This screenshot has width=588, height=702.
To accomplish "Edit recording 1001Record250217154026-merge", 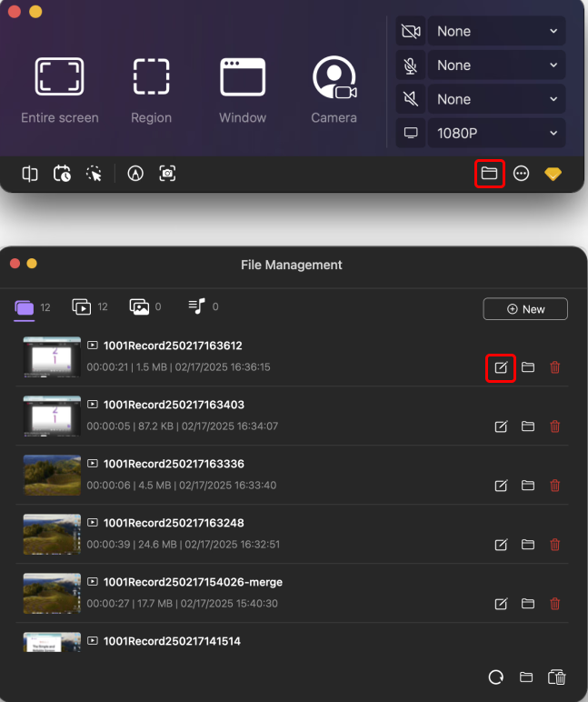I will coord(501,604).
